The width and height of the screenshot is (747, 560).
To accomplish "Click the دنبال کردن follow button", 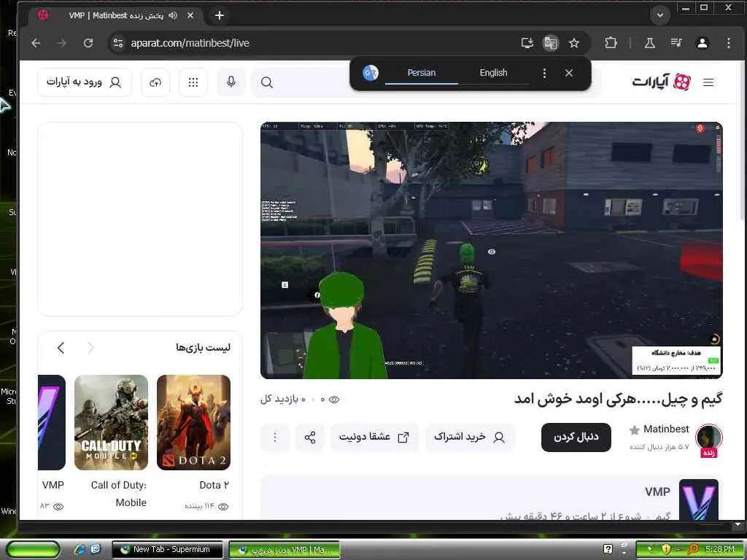I will [576, 437].
